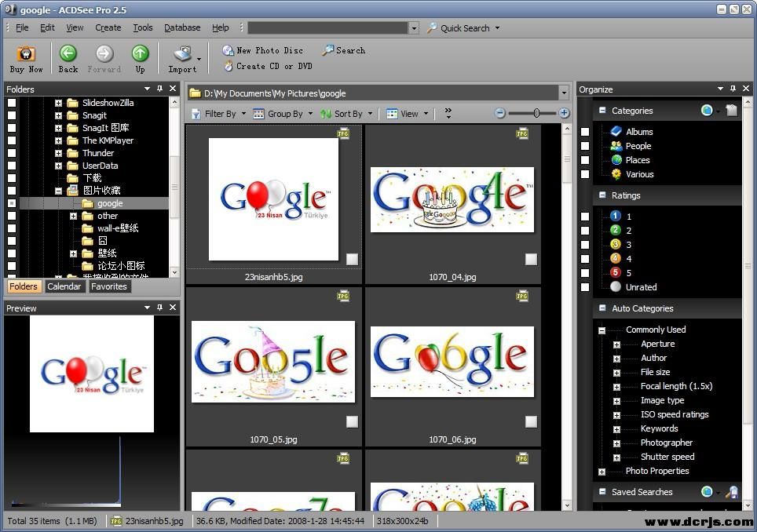Open the Import tool icon
Screen dimensions: 757x532
(x=182, y=53)
